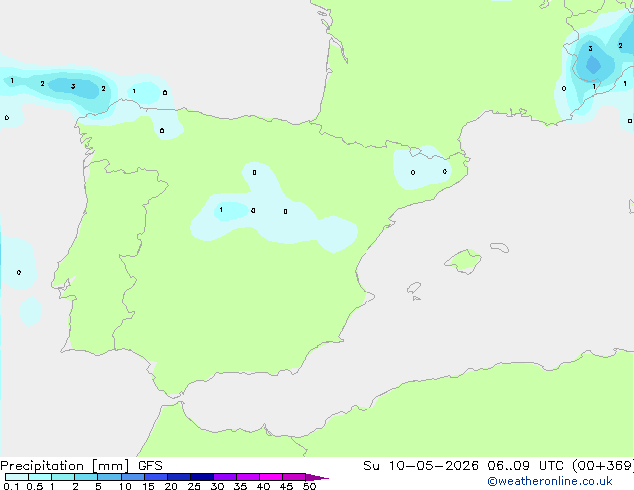
Task: Click the '35' legend scale label
Action: (x=240, y=486)
